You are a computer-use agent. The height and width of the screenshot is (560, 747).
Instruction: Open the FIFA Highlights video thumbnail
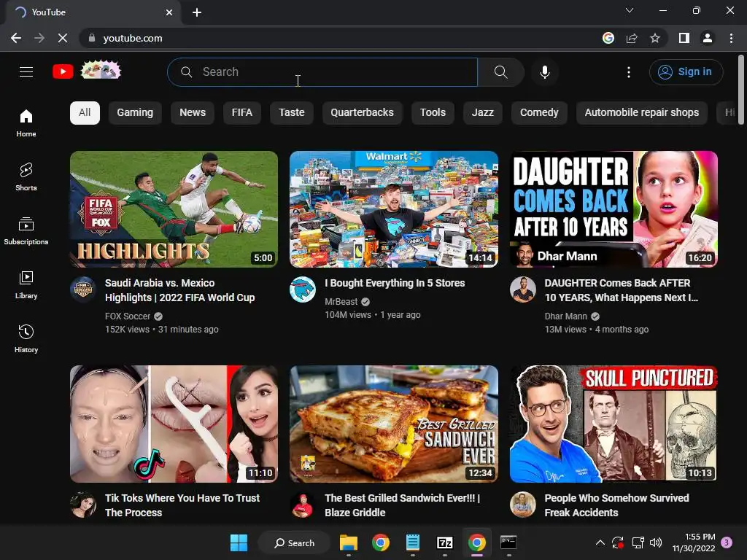click(174, 209)
